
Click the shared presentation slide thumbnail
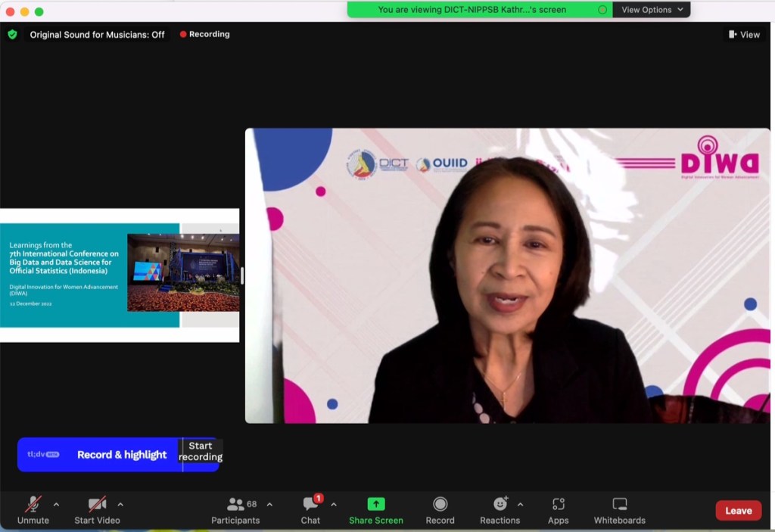click(x=120, y=275)
